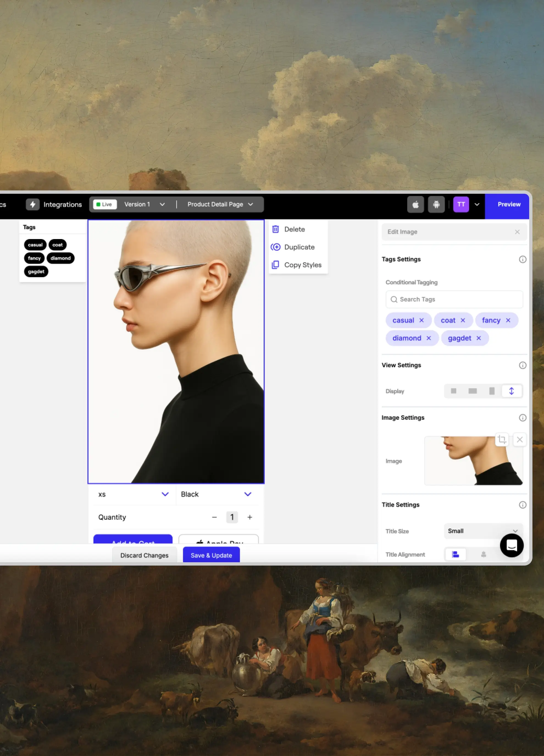
Task: Click Tags Settings info icon
Action: [x=522, y=259]
